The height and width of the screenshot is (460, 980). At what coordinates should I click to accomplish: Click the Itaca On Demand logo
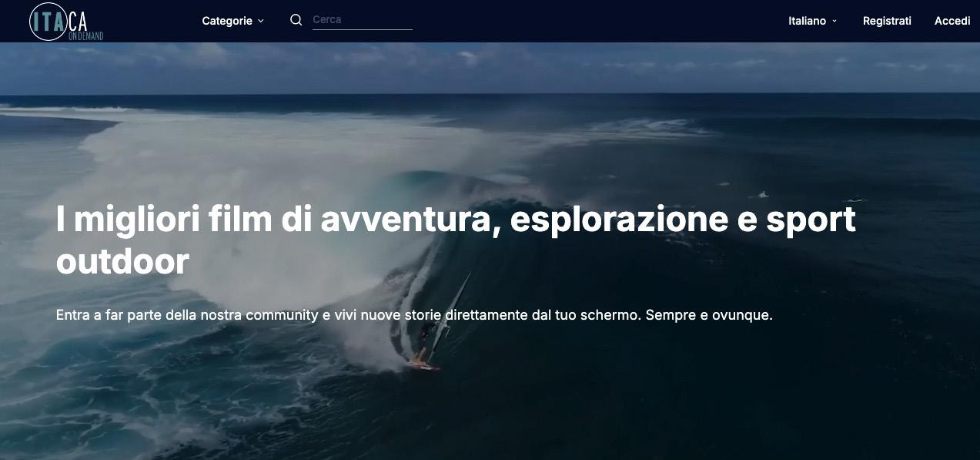[x=66, y=22]
